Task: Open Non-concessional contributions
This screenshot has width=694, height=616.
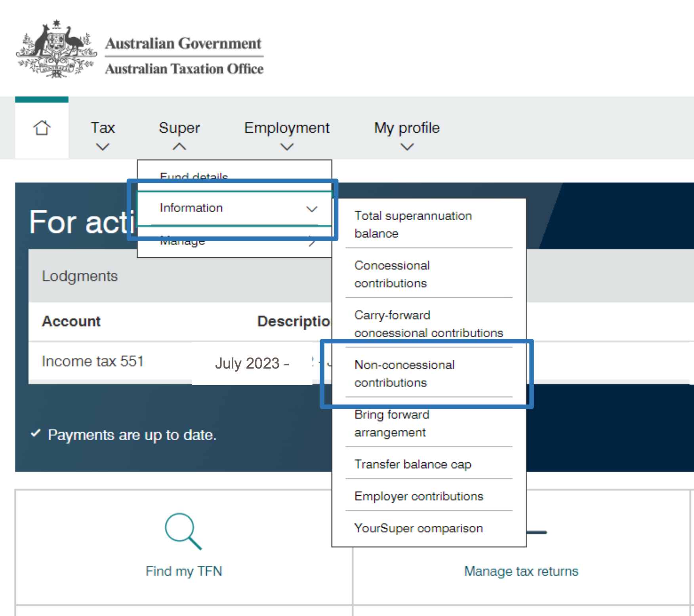Action: tap(404, 373)
